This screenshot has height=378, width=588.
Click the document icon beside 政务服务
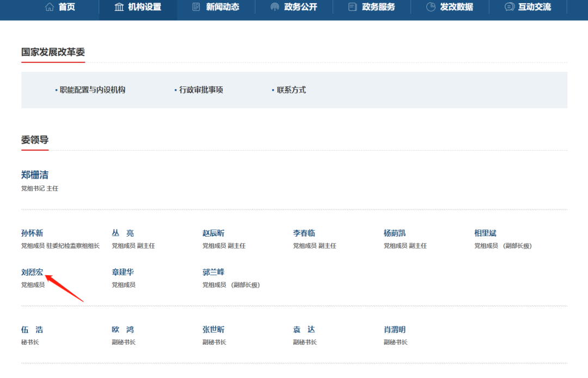click(x=353, y=7)
